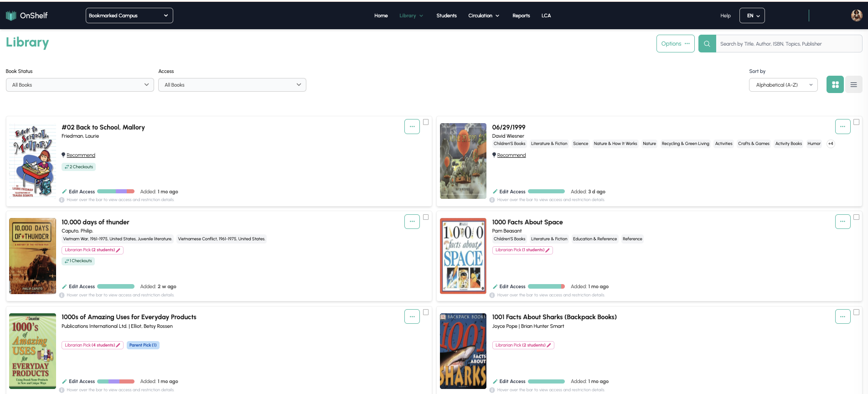Click the Options button

(x=675, y=44)
